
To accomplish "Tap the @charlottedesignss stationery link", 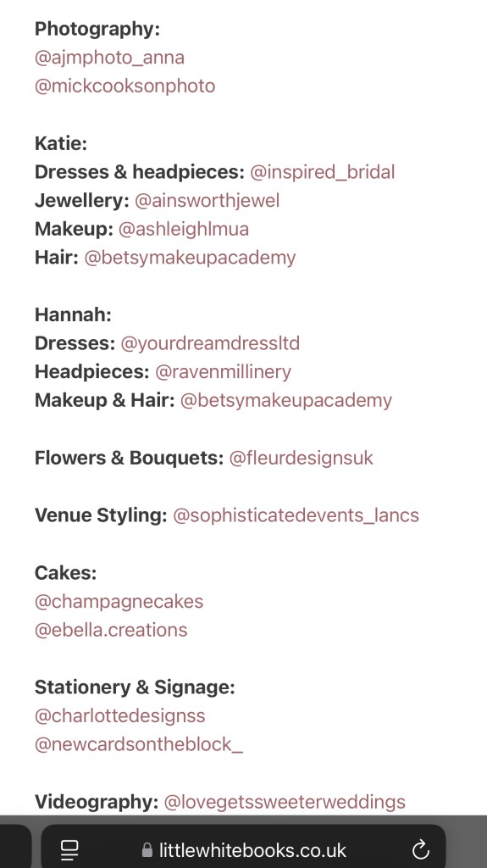I will (x=120, y=715).
